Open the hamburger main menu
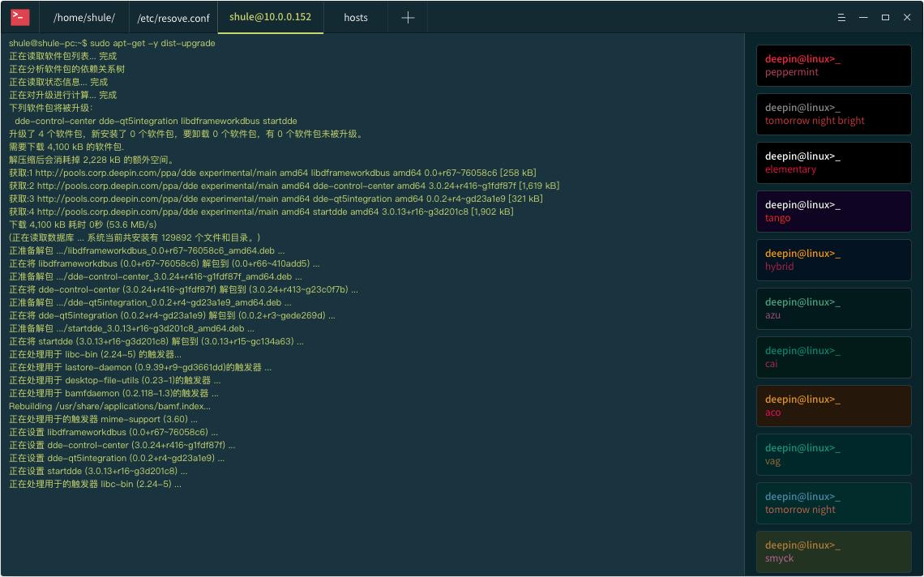The image size is (924, 577). (841, 17)
